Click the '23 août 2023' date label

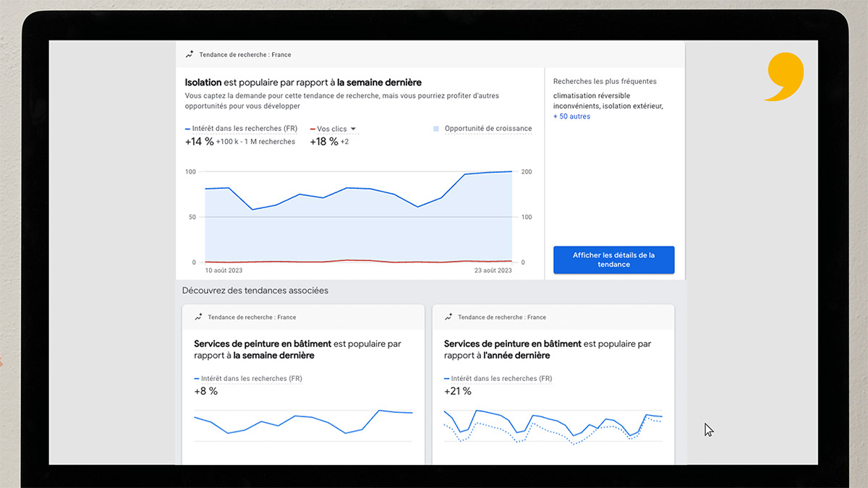[x=493, y=270]
